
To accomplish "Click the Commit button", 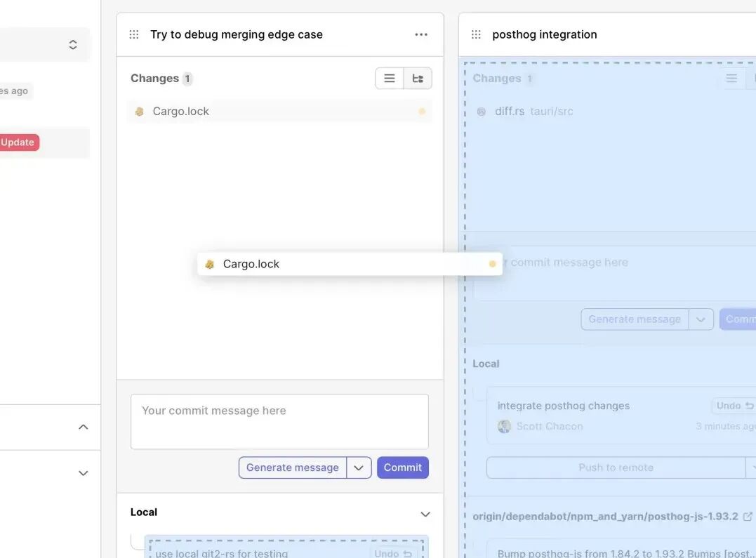I will tap(403, 467).
